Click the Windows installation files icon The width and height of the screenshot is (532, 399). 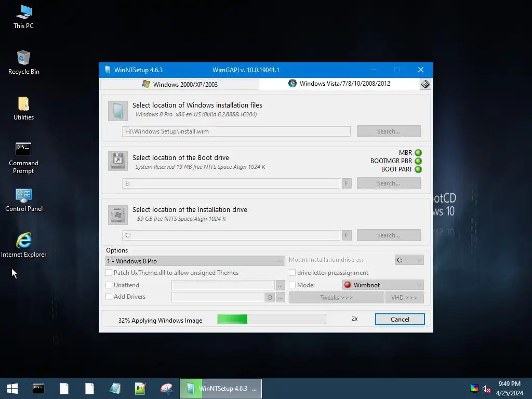118,111
